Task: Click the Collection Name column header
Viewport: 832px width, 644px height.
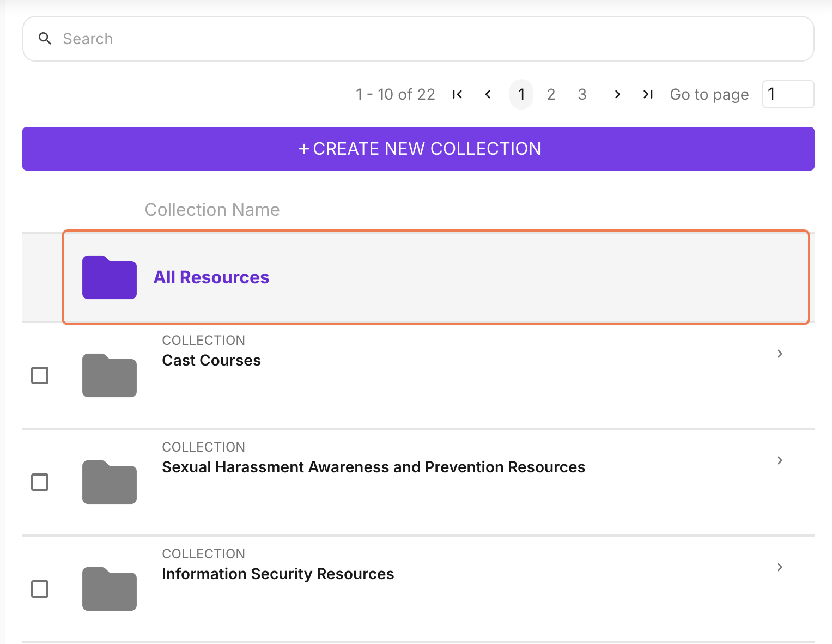Action: point(212,210)
